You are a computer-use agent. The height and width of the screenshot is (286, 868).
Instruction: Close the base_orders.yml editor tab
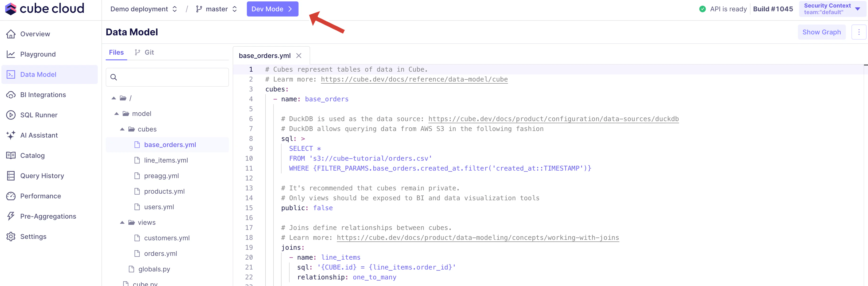pos(299,56)
